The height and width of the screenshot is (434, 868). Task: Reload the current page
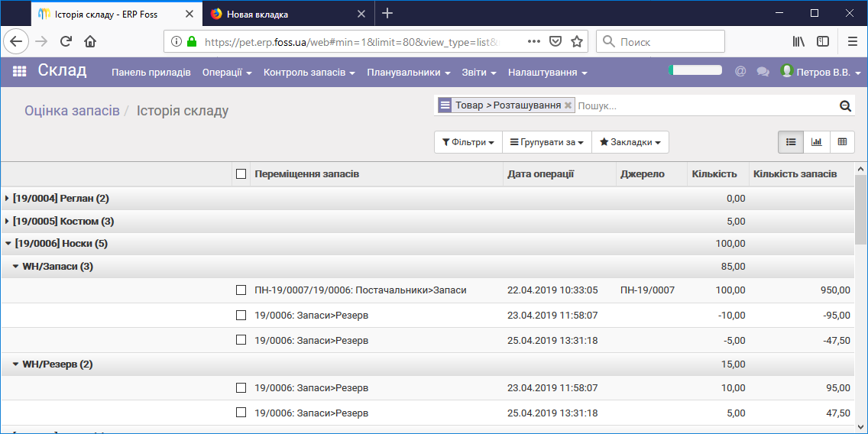pos(66,41)
